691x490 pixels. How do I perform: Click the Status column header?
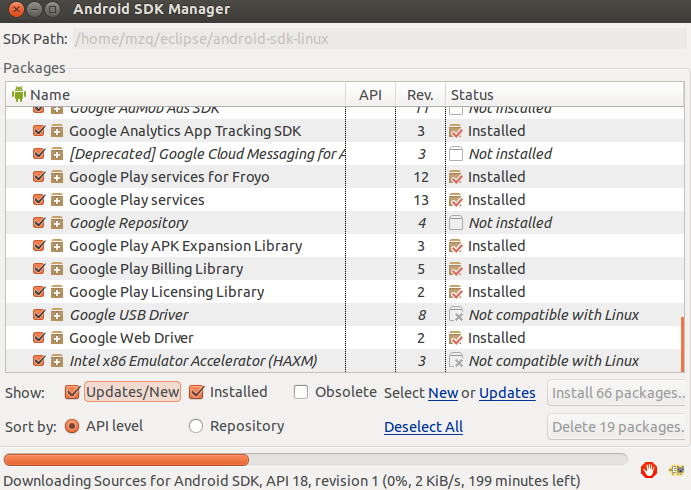565,94
